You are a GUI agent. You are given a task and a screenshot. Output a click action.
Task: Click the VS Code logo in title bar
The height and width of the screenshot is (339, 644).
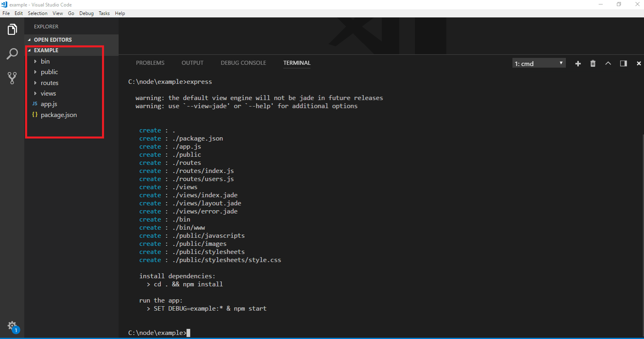click(4, 4)
